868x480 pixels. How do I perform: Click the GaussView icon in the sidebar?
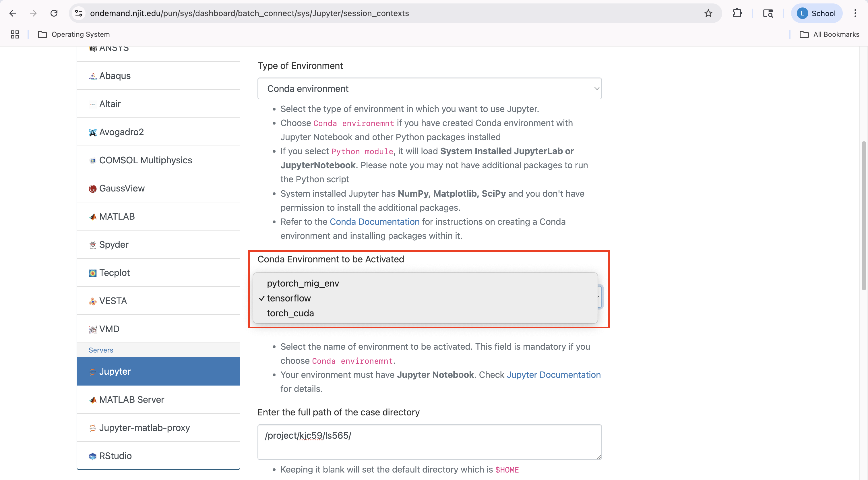[x=93, y=189]
